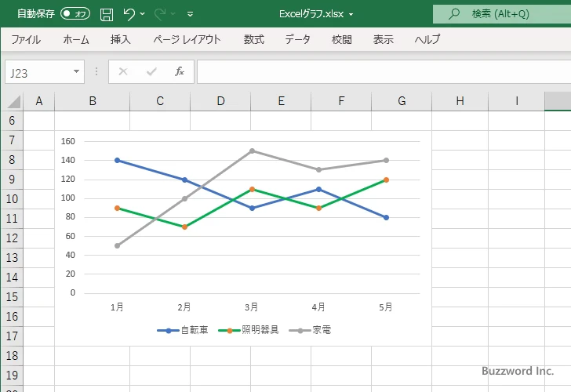Click the Undo arrow icon
Image resolution: width=571 pixels, height=392 pixels.
129,14
